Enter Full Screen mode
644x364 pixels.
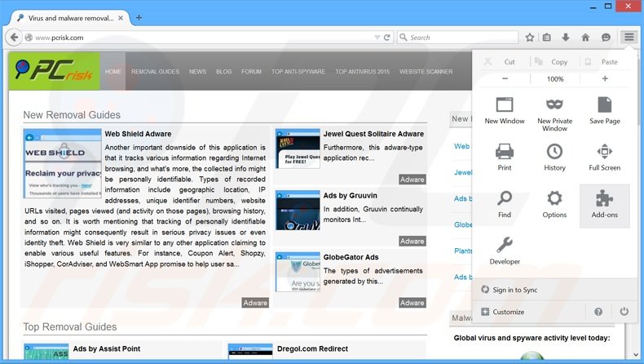click(x=604, y=158)
